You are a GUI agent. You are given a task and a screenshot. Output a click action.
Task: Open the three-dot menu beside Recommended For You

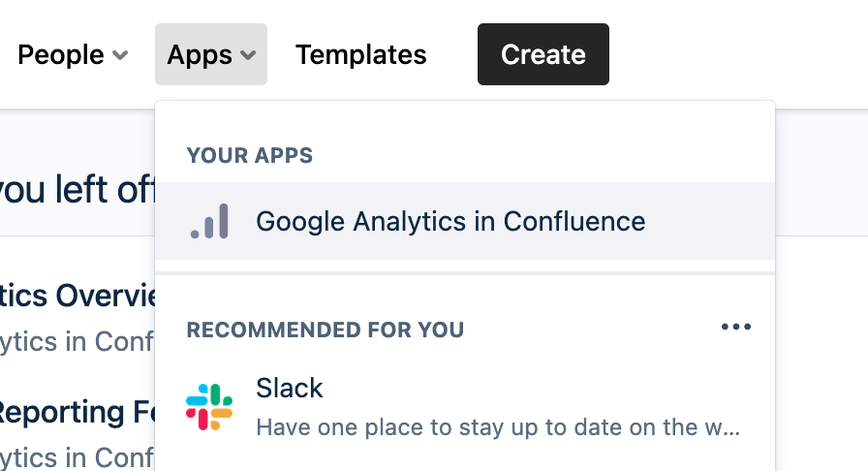pyautogui.click(x=736, y=328)
